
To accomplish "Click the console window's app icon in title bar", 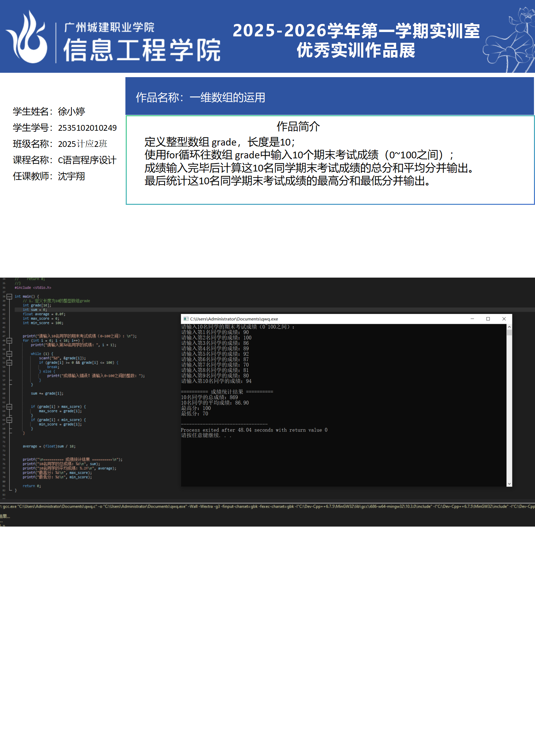I will [x=186, y=319].
